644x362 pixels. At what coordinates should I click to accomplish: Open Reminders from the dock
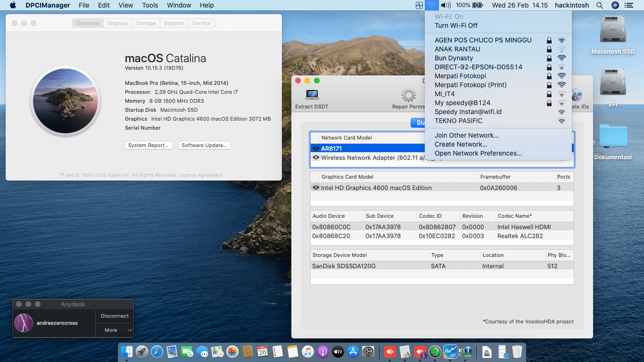277,351
